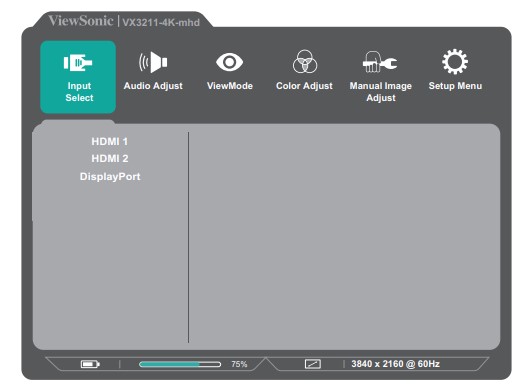Click the aspect ratio screen icon
This screenshot has height=387, width=532.
click(x=312, y=364)
